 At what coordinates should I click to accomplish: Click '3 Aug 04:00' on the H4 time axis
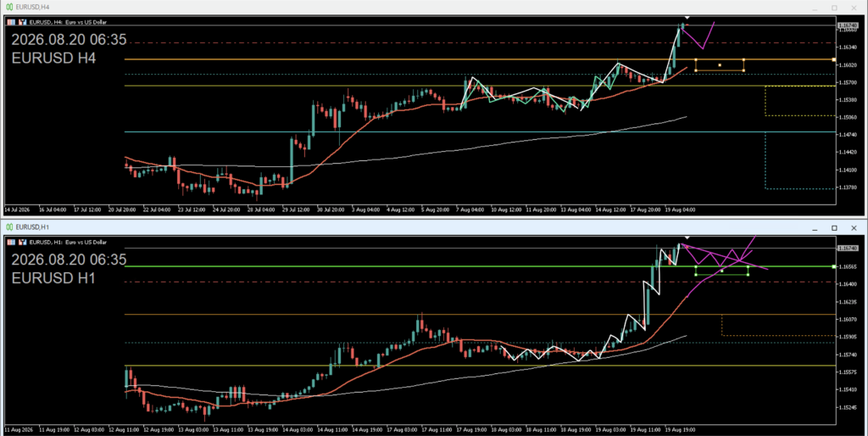point(365,210)
